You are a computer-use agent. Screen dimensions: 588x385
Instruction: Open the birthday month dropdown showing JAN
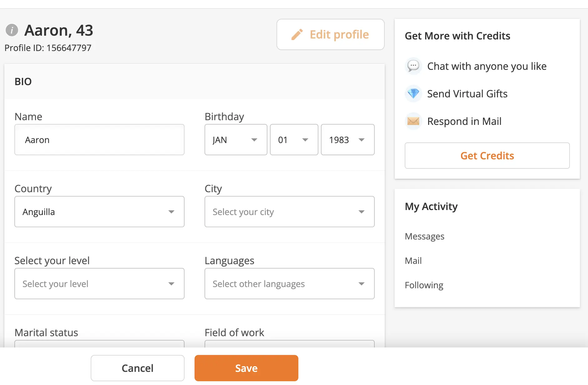tap(236, 140)
